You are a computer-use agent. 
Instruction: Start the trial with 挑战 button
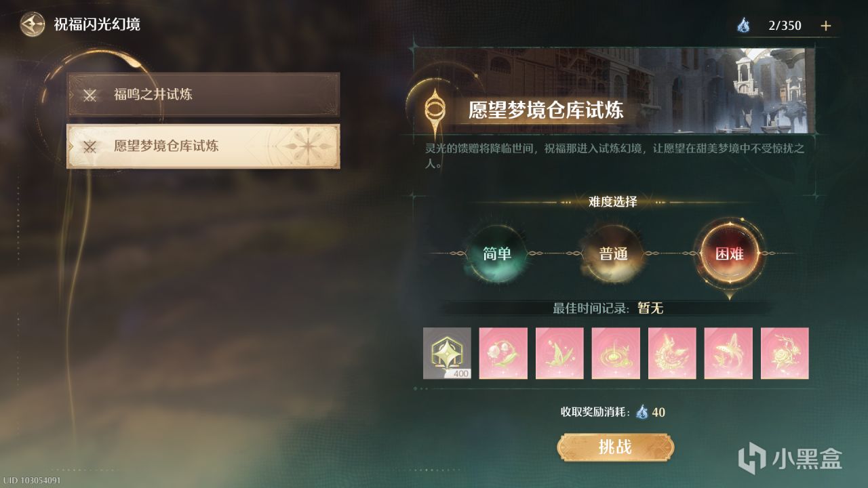click(x=616, y=447)
